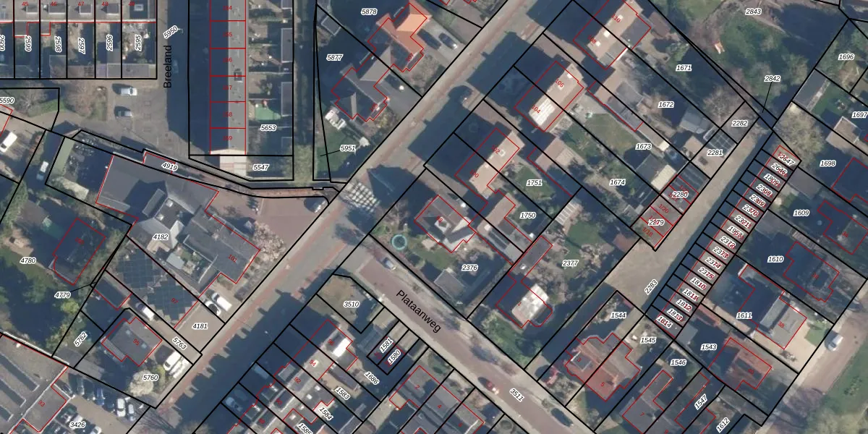The height and width of the screenshot is (434, 868).
Task: Select parcel 4780
Action: (27, 260)
